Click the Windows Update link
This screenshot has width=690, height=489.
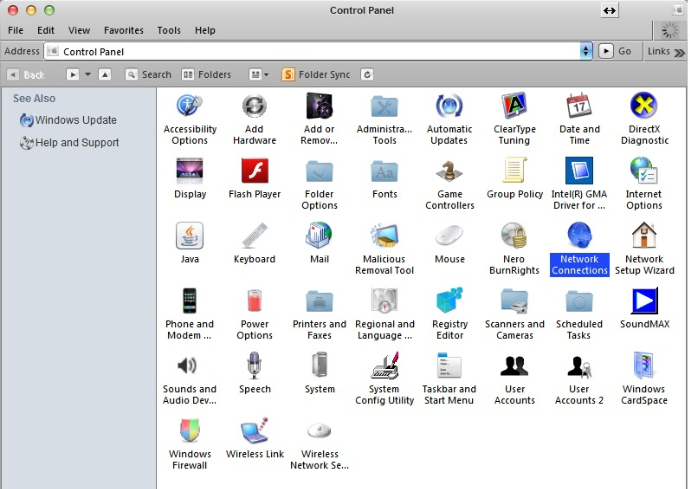click(x=69, y=120)
